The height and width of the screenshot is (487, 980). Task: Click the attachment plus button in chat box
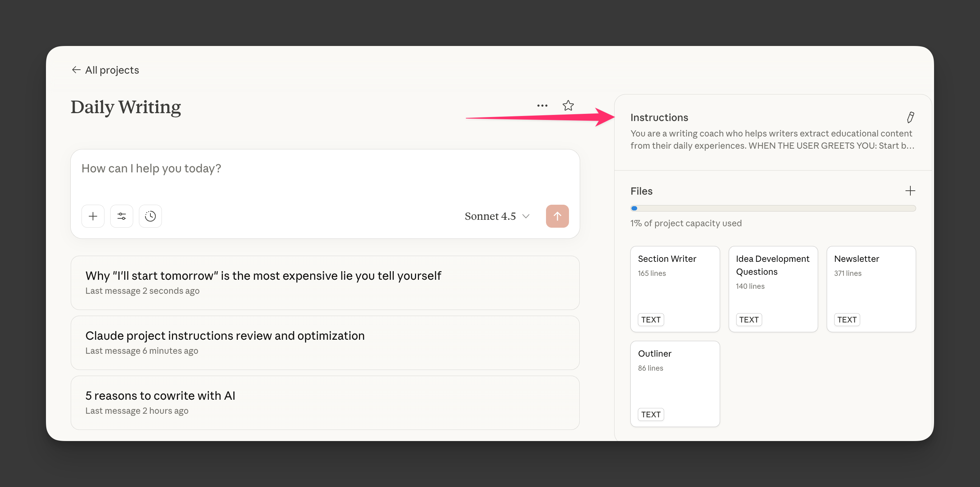(x=93, y=216)
